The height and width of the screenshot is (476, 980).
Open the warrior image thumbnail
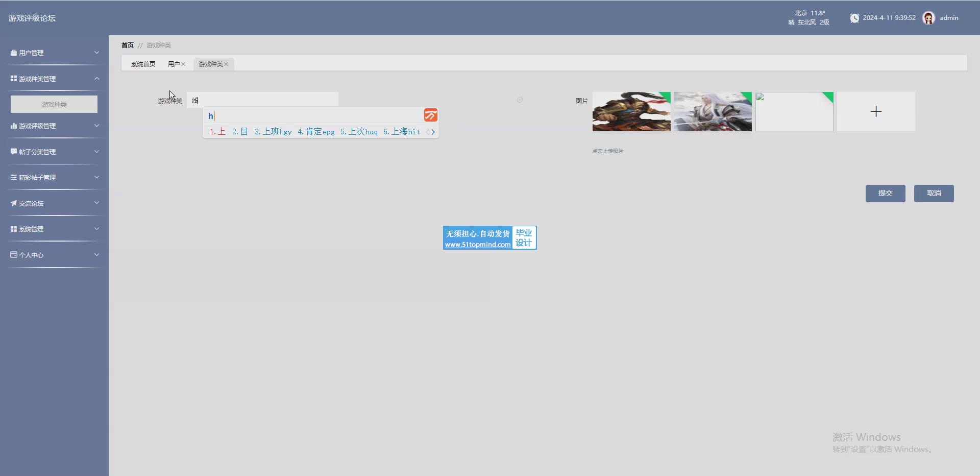631,111
